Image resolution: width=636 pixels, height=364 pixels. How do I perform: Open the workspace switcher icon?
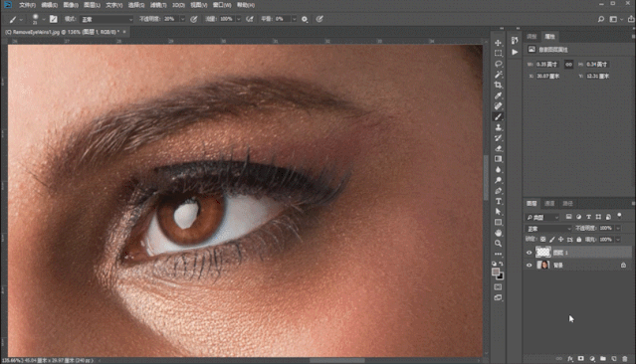click(614, 19)
